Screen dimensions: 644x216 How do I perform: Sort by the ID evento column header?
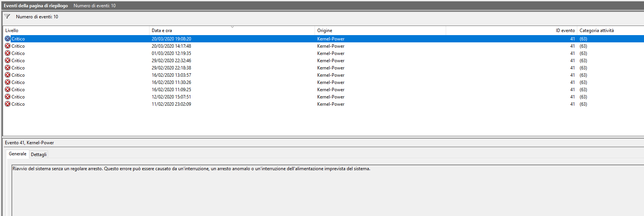[511, 31]
